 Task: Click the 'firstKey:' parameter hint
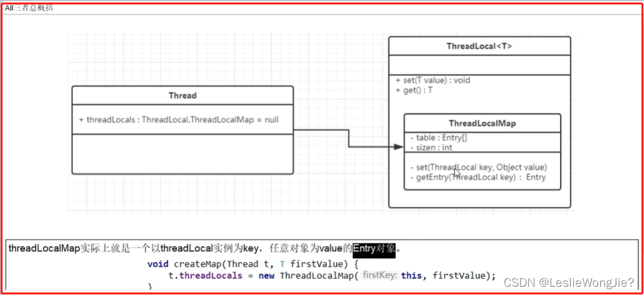pos(381,275)
